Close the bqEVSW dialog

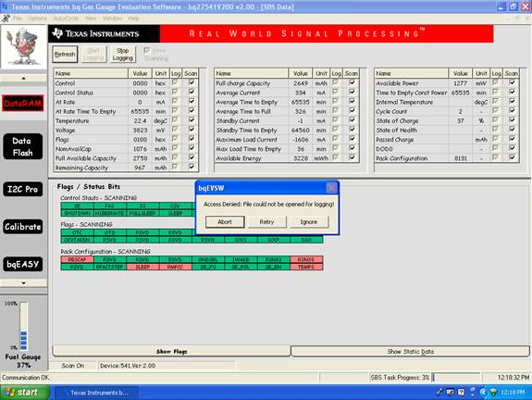coord(331,187)
